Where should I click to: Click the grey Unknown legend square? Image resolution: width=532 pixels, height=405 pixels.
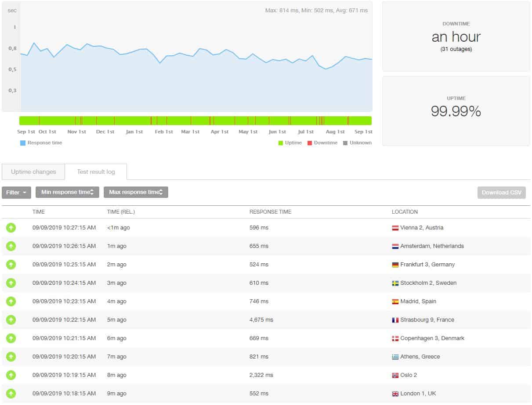click(345, 143)
